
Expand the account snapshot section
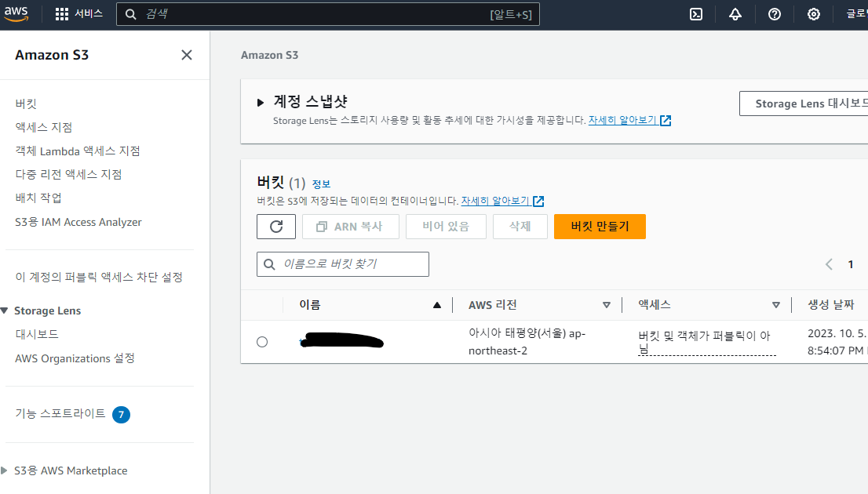261,103
